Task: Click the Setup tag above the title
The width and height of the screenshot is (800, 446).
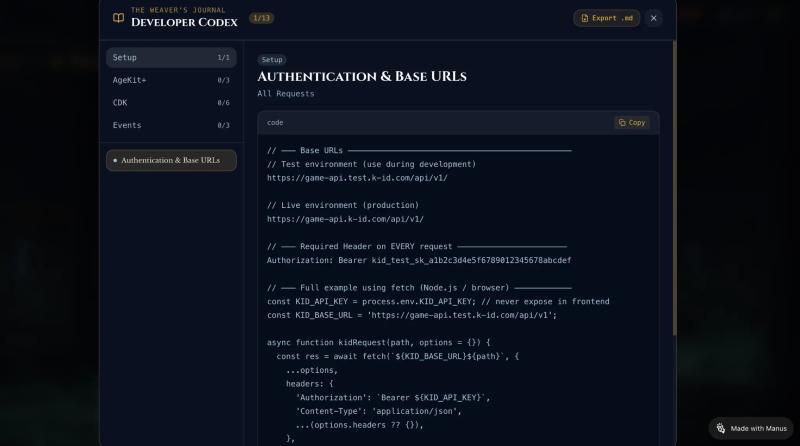Action: pos(271,60)
